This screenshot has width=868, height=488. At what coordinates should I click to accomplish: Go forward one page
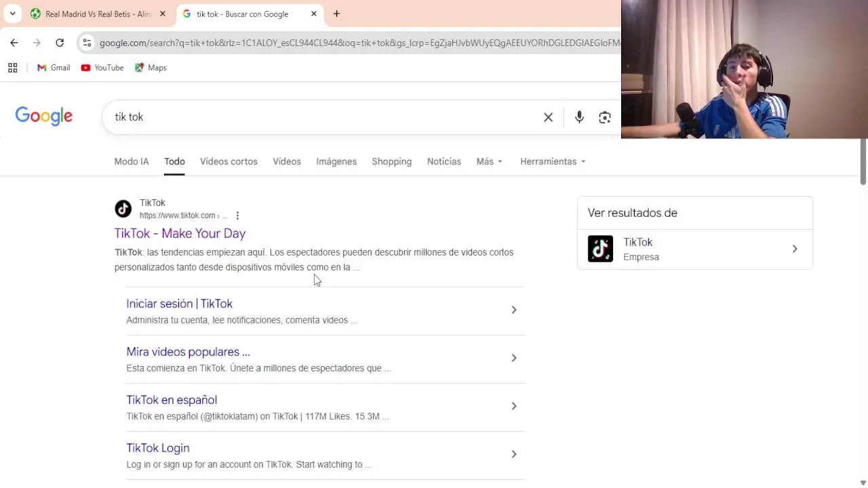coord(37,43)
